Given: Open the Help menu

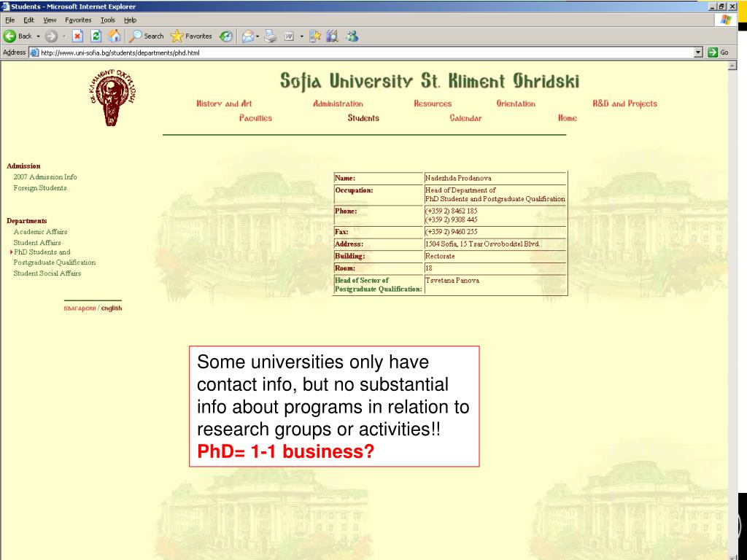Looking at the screenshot, I should [130, 20].
